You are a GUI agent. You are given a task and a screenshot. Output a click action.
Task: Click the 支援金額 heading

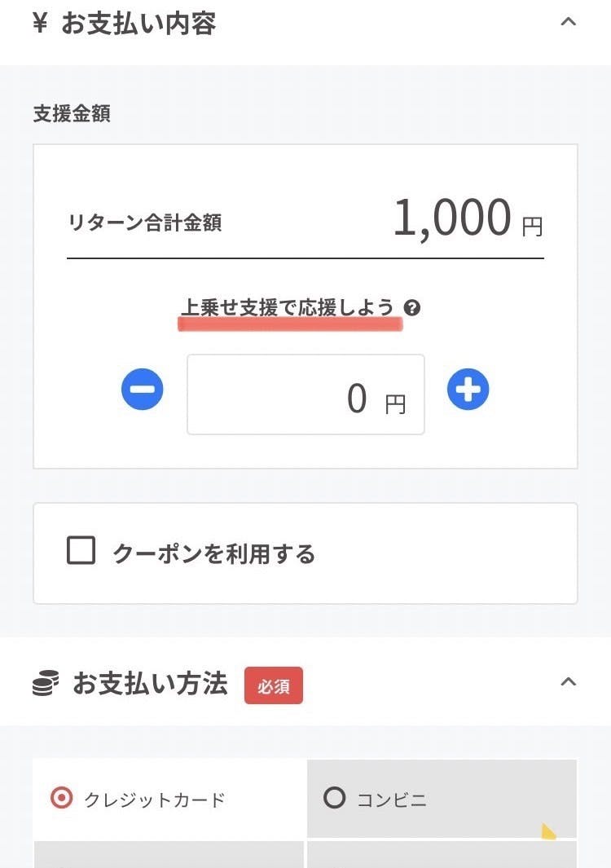tap(72, 113)
